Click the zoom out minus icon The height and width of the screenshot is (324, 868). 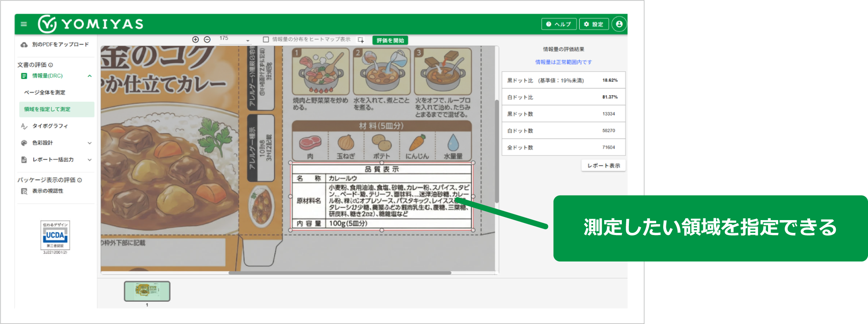coord(207,40)
